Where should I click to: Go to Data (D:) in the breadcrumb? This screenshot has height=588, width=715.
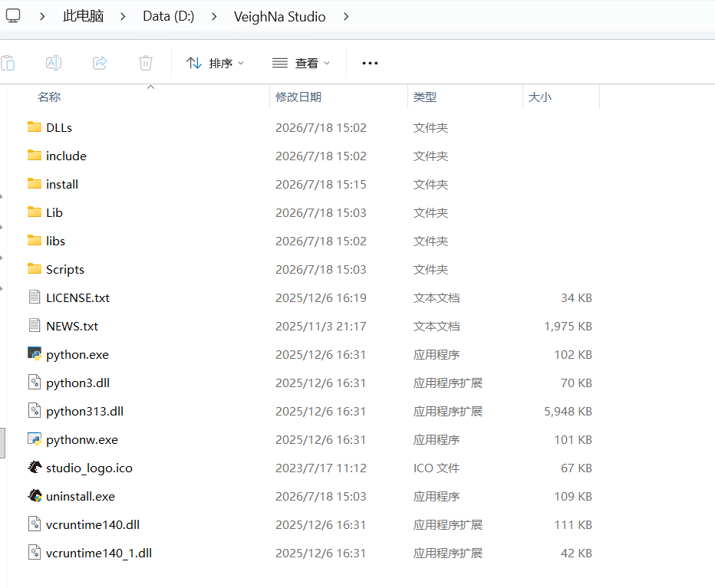coord(168,16)
